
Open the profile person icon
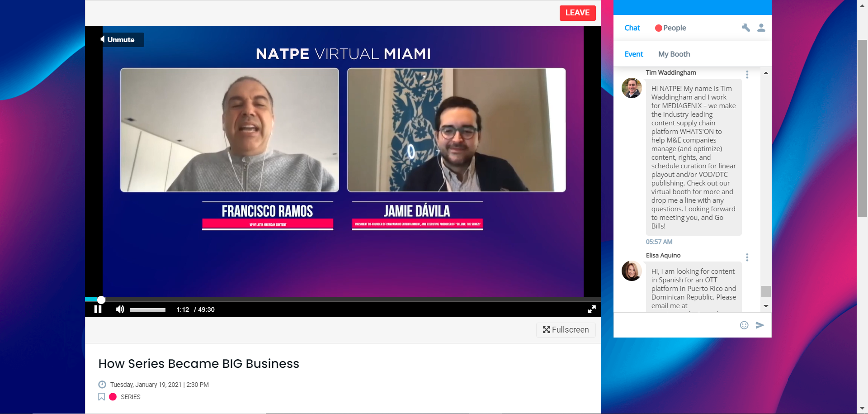tap(761, 28)
